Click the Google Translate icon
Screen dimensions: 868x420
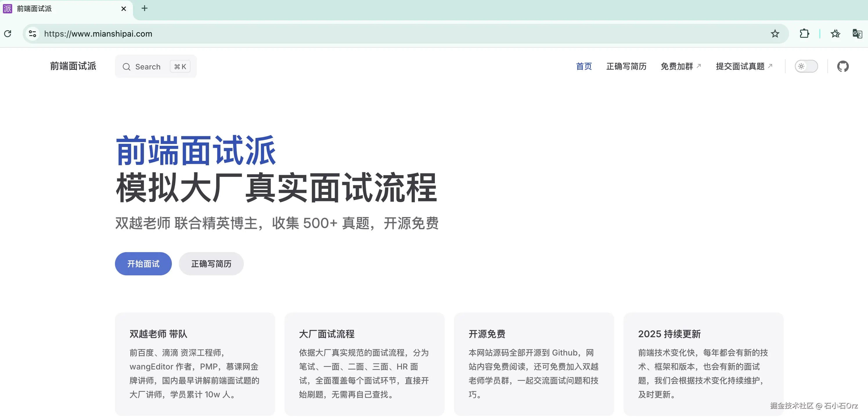pyautogui.click(x=857, y=34)
